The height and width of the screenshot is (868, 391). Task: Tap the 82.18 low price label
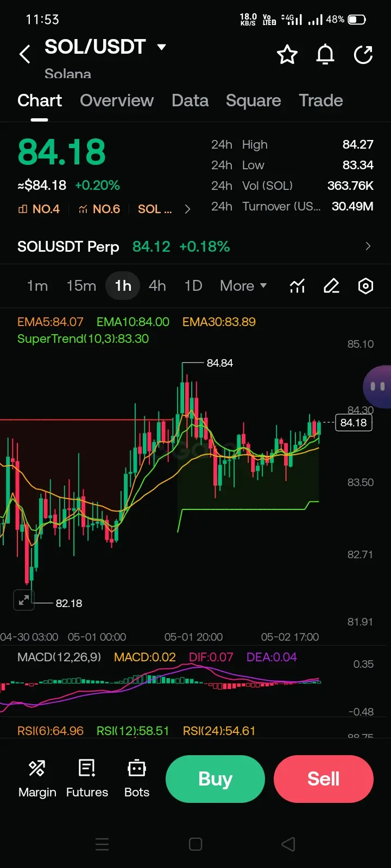[x=69, y=603]
